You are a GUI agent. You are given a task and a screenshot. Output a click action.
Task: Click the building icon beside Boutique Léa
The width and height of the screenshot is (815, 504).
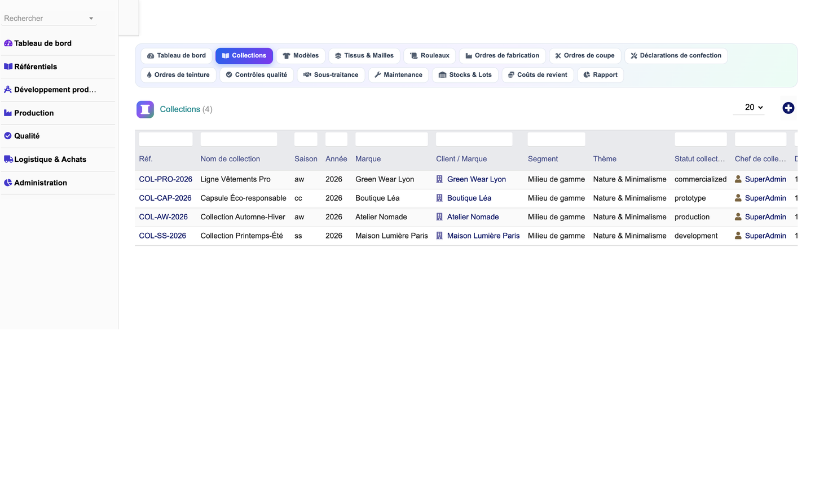click(x=439, y=198)
